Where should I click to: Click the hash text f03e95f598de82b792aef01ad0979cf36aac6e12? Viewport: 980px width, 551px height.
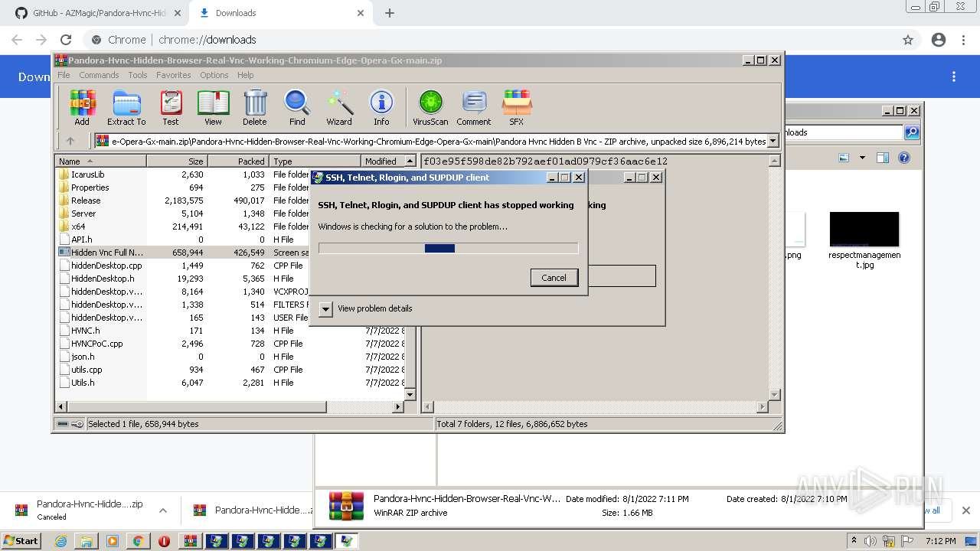(545, 161)
